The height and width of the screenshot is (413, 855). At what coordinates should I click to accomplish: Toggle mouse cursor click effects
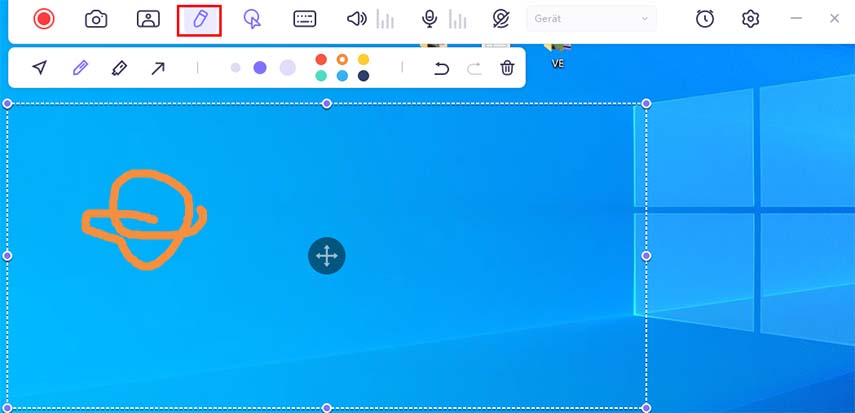[x=252, y=19]
